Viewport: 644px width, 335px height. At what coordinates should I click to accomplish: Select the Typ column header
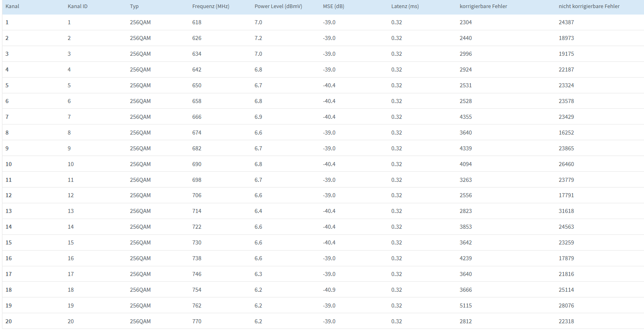pos(134,6)
